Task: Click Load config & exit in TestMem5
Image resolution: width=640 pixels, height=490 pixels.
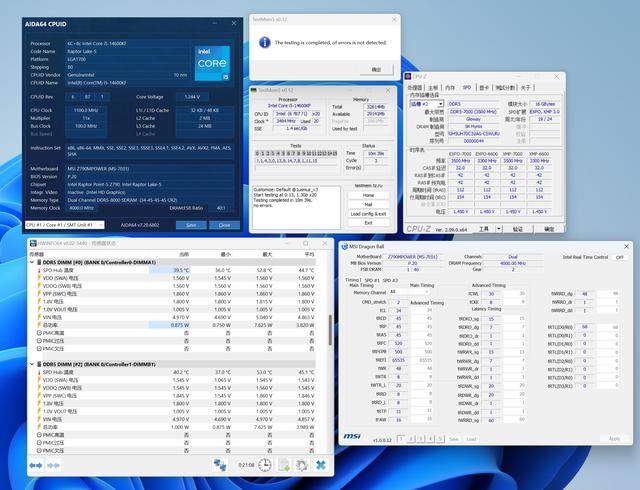Action: 368,214
